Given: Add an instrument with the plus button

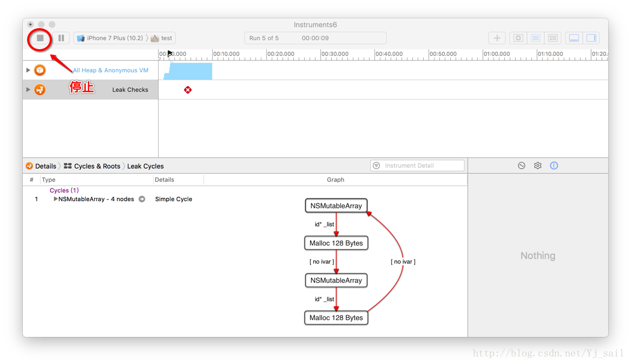Looking at the screenshot, I should point(497,38).
